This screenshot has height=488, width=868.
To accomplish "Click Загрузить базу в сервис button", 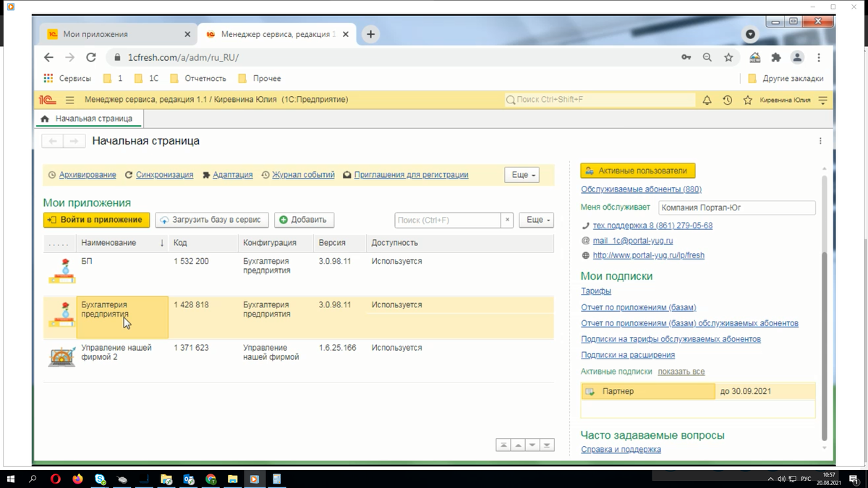I will pos(212,220).
